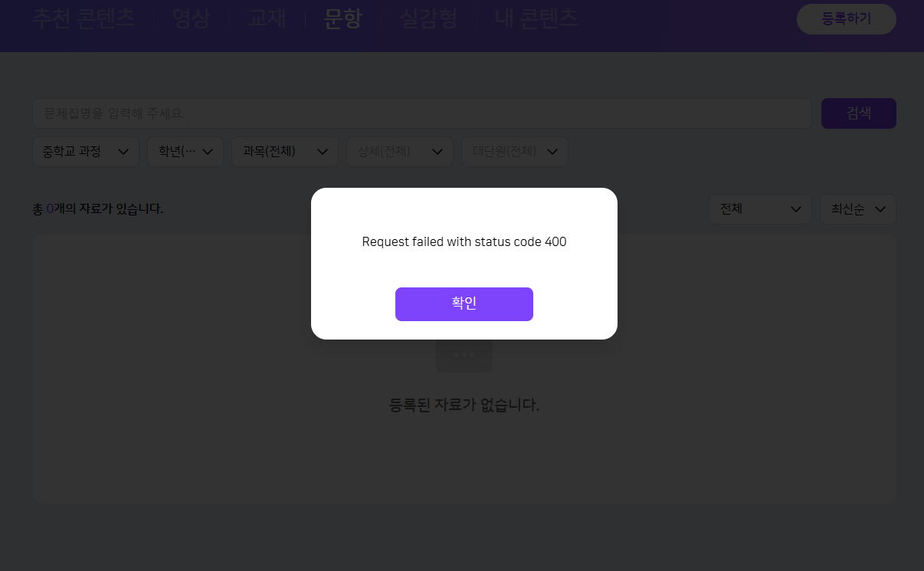924x571 pixels.
Task: Click the 등록된 자료가 없습니다 text
Action: point(464,405)
